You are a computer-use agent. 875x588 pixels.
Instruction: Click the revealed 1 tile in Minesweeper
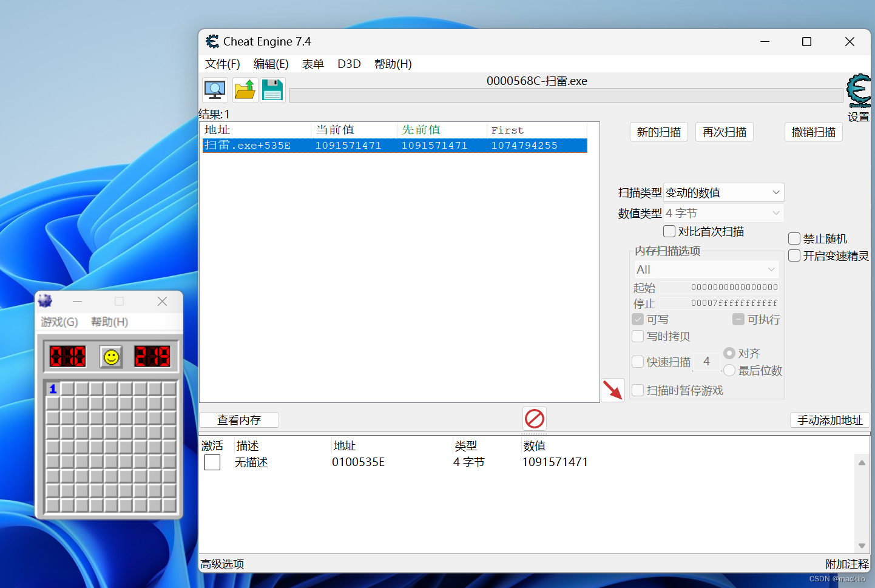53,388
